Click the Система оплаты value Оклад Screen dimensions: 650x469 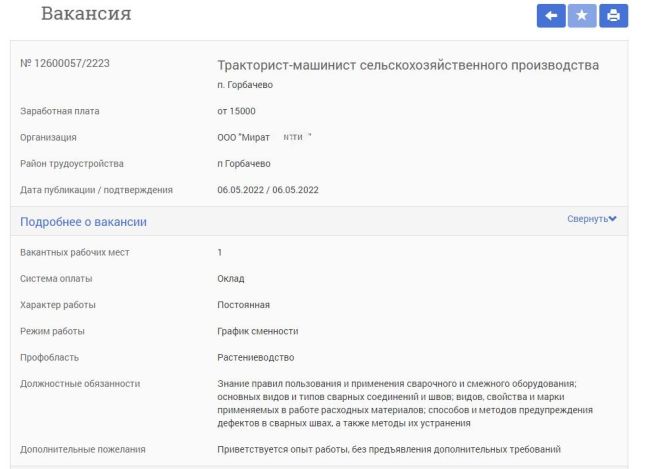231,279
